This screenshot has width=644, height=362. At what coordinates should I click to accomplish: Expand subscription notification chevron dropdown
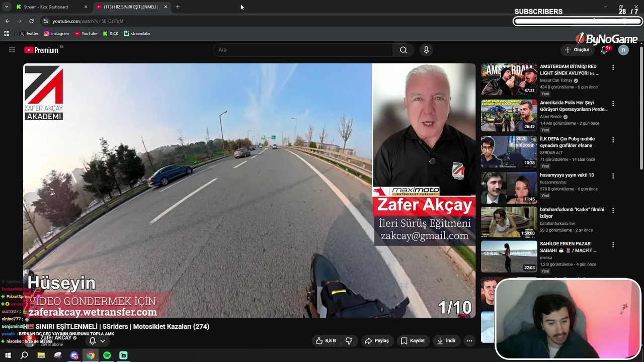103,341
